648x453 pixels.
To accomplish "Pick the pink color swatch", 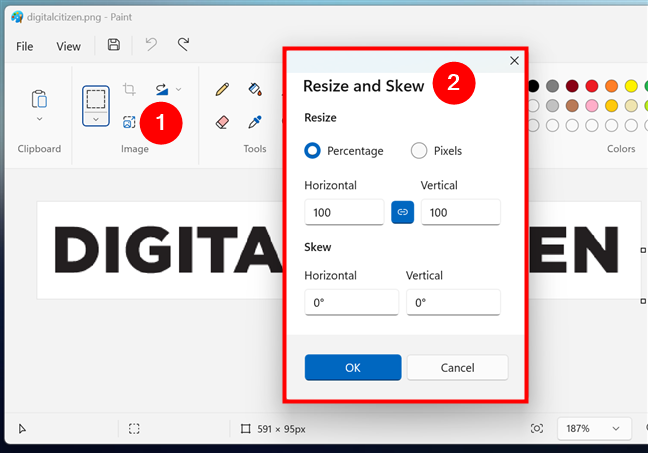I will click(x=592, y=105).
